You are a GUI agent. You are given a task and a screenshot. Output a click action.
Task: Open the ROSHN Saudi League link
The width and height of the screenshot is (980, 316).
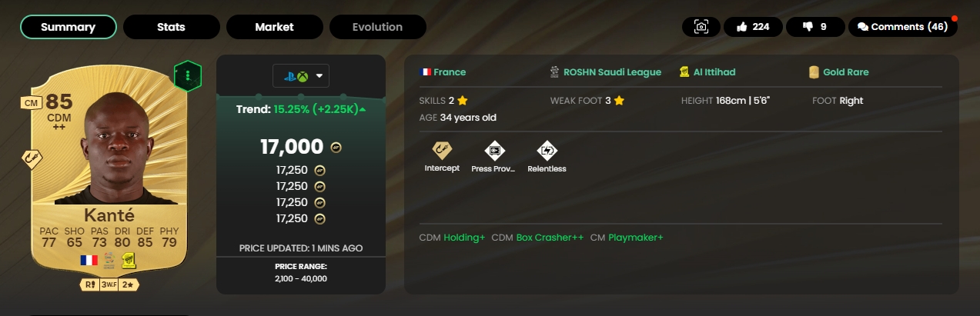coord(612,72)
